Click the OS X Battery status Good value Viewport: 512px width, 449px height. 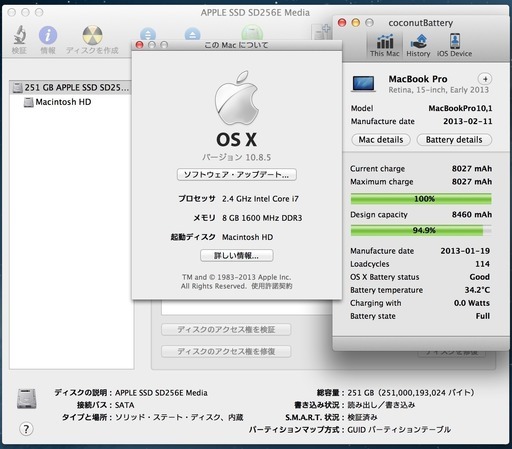click(479, 277)
